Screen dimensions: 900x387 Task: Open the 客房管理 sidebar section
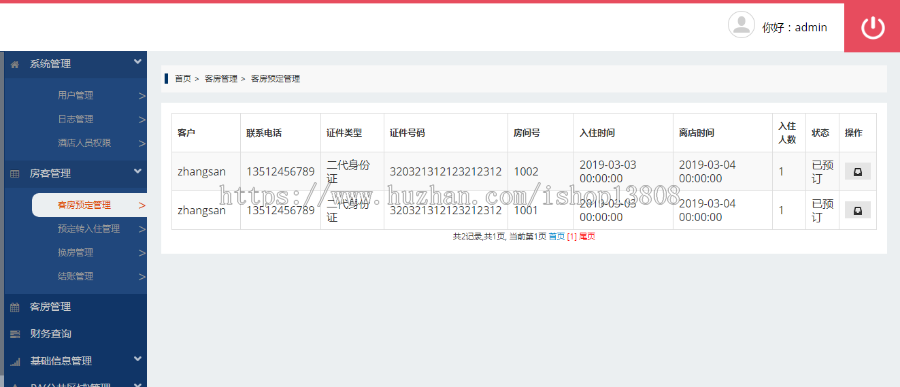click(x=51, y=307)
